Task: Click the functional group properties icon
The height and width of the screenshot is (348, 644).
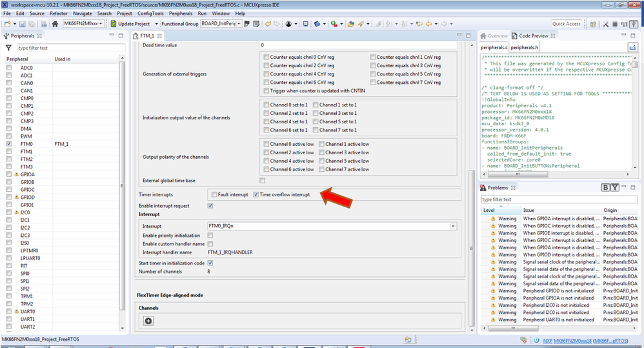Action: [x=256, y=24]
